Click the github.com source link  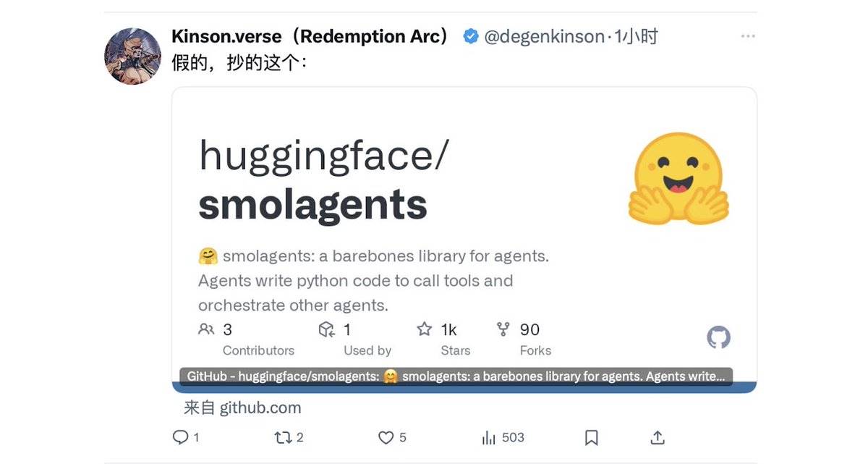coord(242,408)
